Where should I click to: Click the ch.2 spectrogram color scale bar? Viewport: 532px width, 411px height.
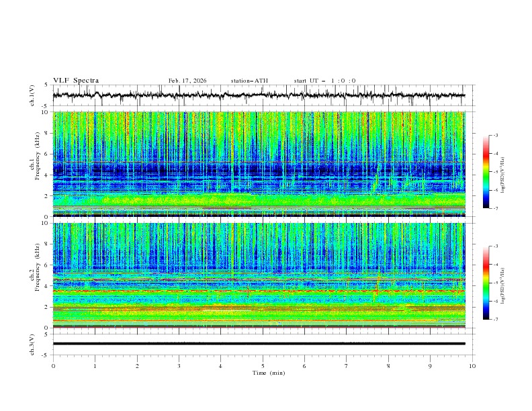click(486, 283)
